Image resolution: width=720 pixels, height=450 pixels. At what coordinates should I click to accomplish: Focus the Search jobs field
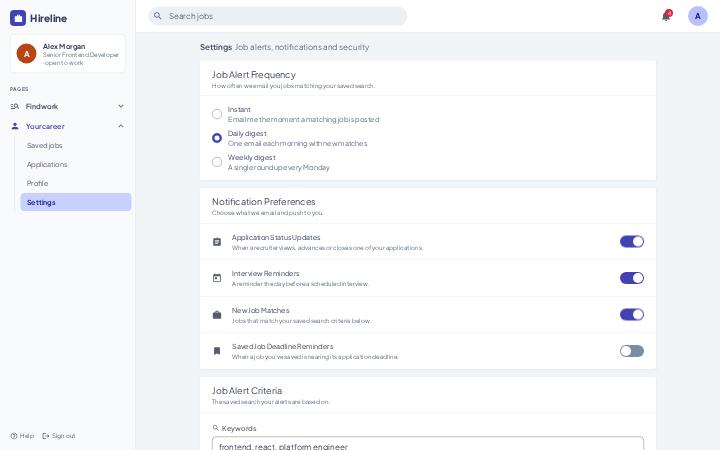(278, 16)
